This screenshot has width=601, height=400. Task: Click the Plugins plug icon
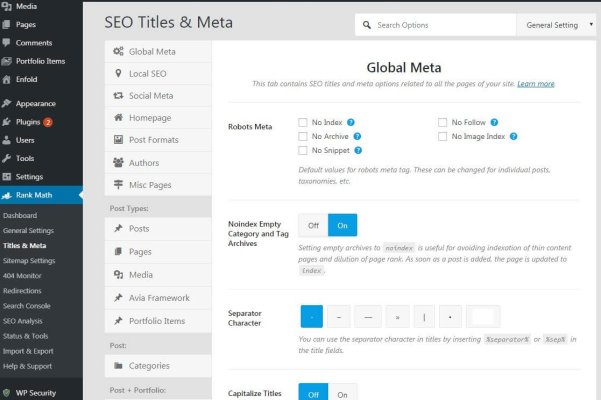click(x=6, y=122)
